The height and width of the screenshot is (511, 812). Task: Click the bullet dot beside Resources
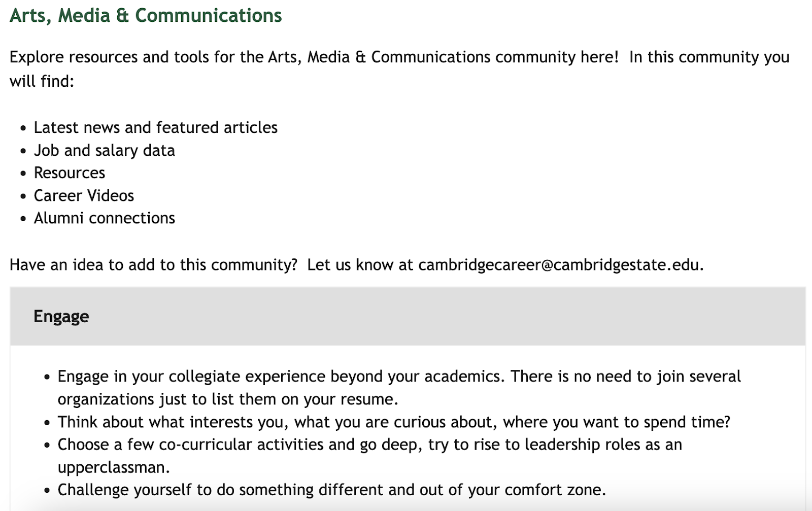(23, 174)
